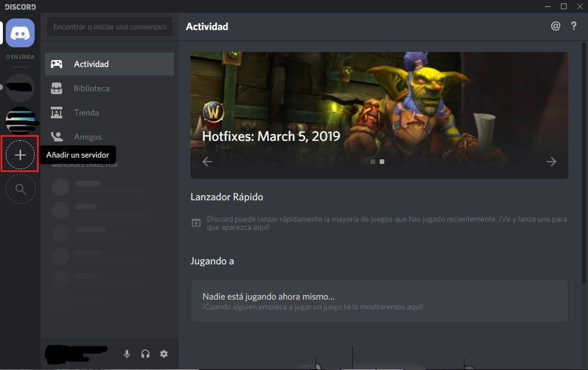Select first carousel dot indicator
Viewport: 588px width, 370px height.
373,162
